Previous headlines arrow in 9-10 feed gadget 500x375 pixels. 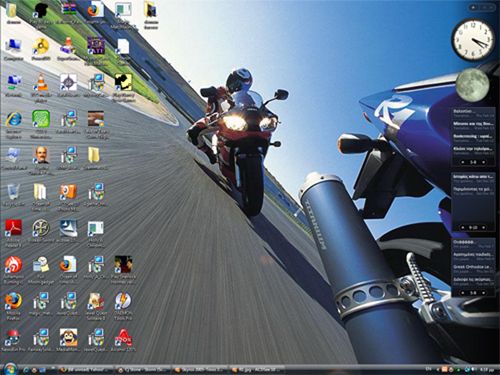pyautogui.click(x=463, y=227)
